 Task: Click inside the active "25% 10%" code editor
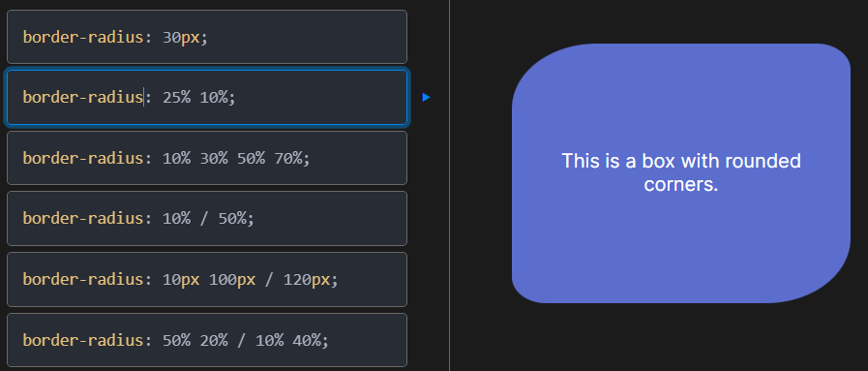click(x=207, y=98)
